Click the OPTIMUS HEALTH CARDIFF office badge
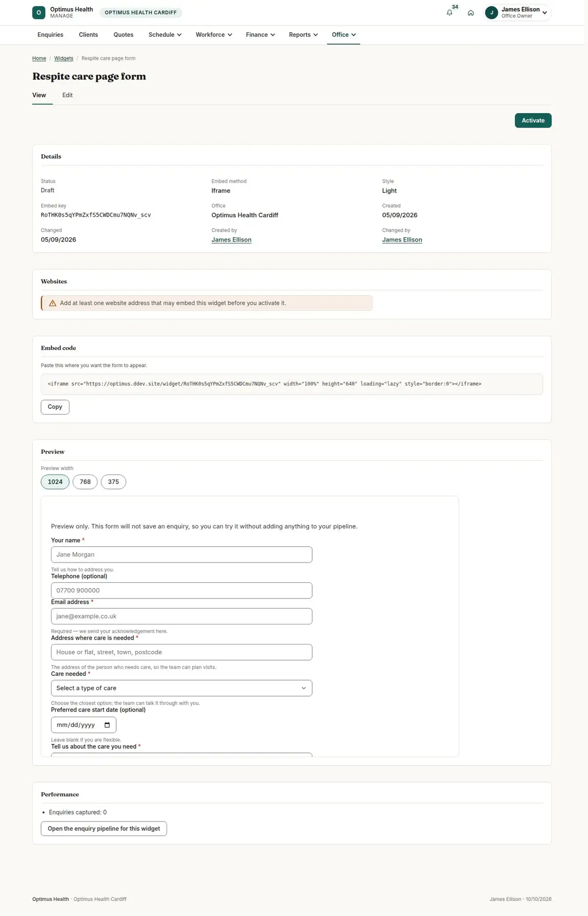Image resolution: width=588 pixels, height=916 pixels. coord(141,13)
